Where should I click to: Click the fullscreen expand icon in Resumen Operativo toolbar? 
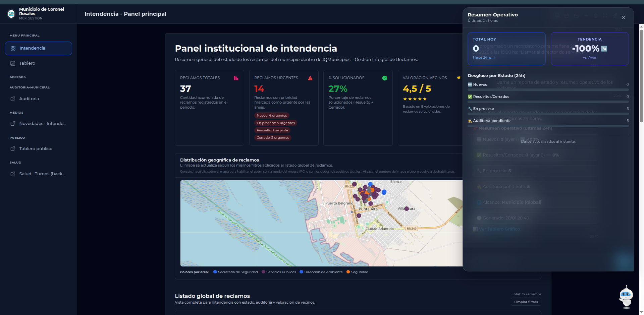tap(605, 16)
